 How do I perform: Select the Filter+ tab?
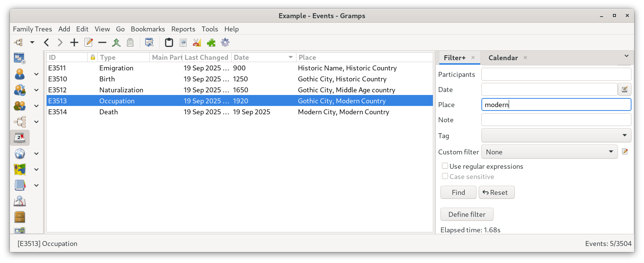click(x=454, y=58)
